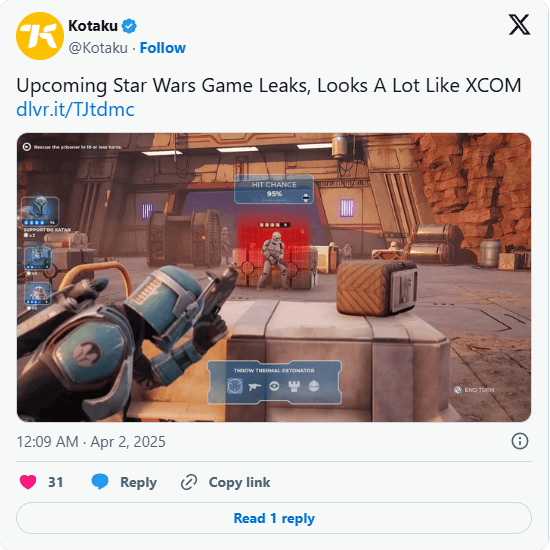Open the Star Wars game screenshot
The height and width of the screenshot is (550, 550).
tap(274, 277)
